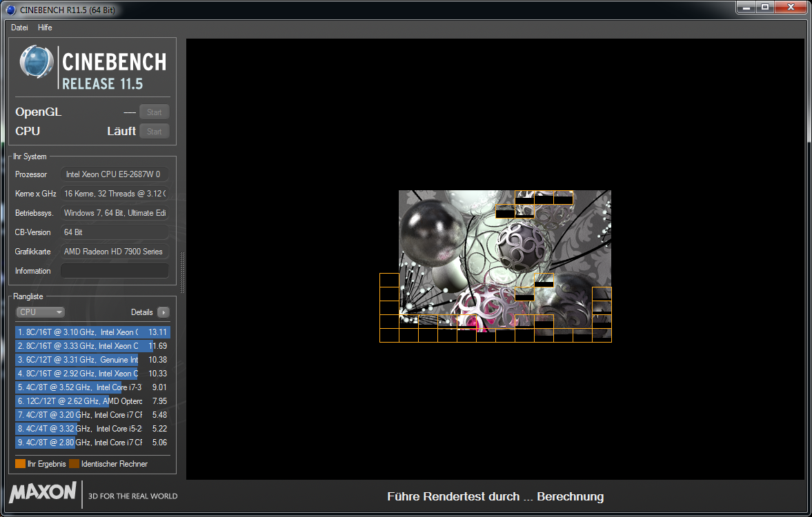Click the brown Identischer Rechner legend swatch
The width and height of the screenshot is (812, 517).
[x=74, y=464]
